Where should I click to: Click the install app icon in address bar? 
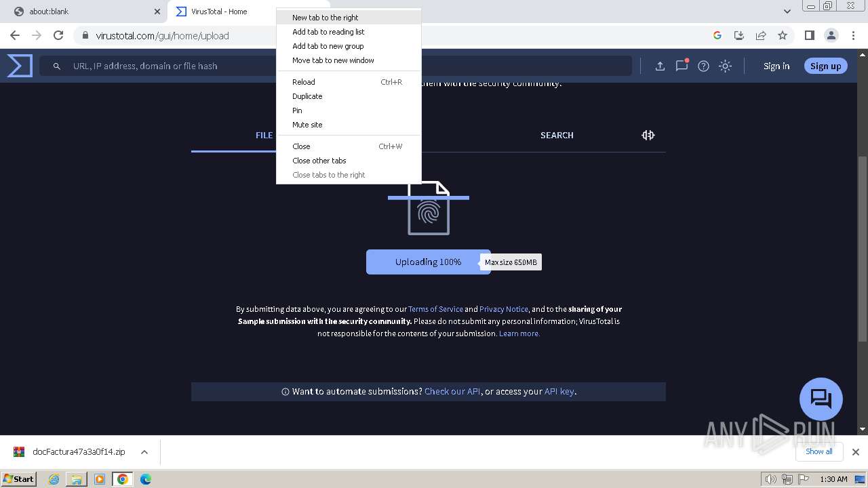point(739,35)
